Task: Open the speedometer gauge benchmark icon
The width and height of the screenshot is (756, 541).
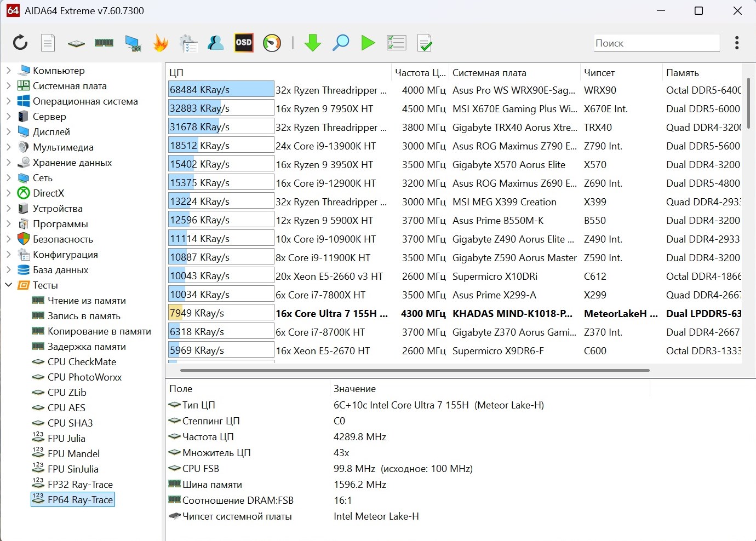Action: point(272,43)
